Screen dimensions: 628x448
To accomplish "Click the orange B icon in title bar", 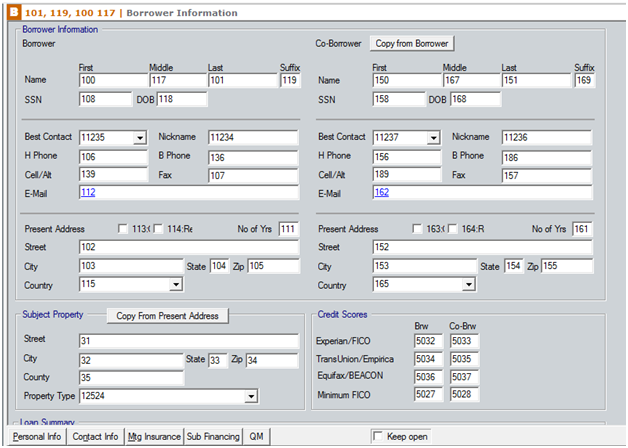I will click(13, 13).
